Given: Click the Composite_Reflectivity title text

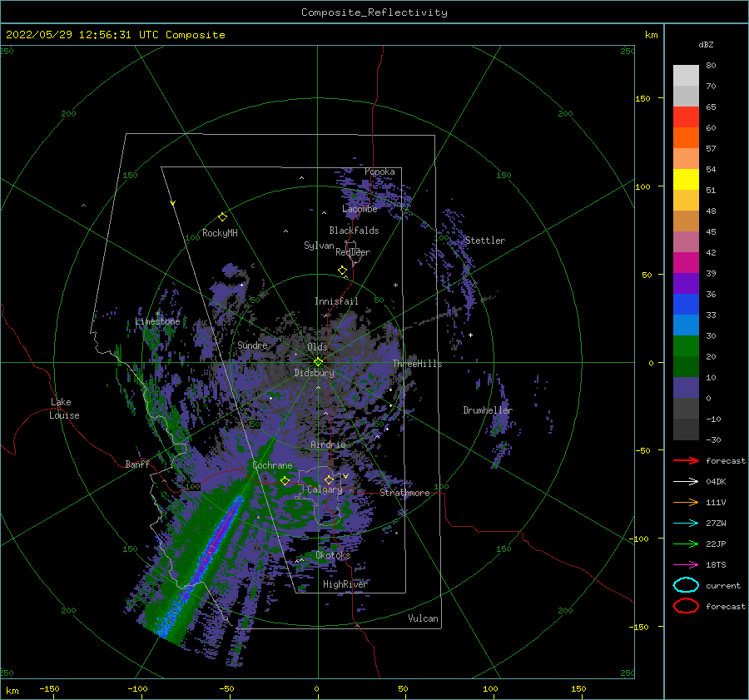Looking at the screenshot, I should click(x=374, y=12).
